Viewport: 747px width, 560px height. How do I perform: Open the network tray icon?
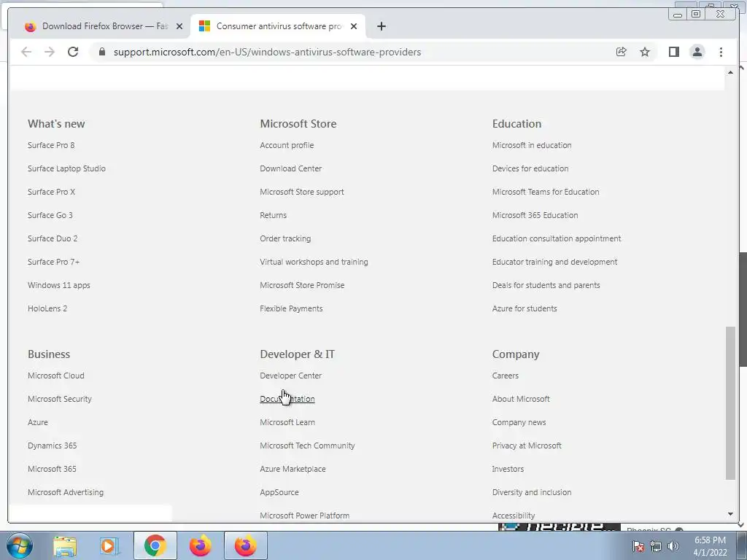coord(656,546)
